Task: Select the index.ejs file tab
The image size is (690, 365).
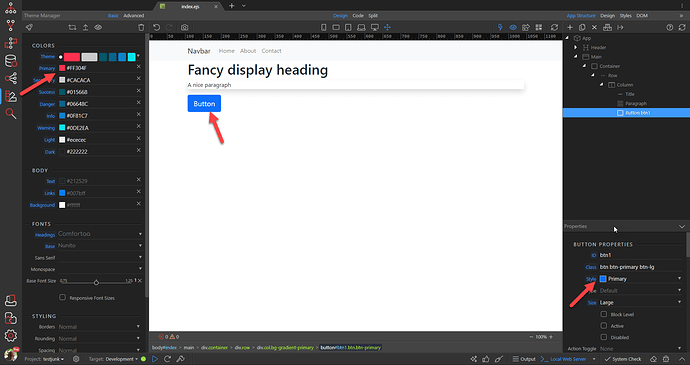Action: click(x=190, y=7)
